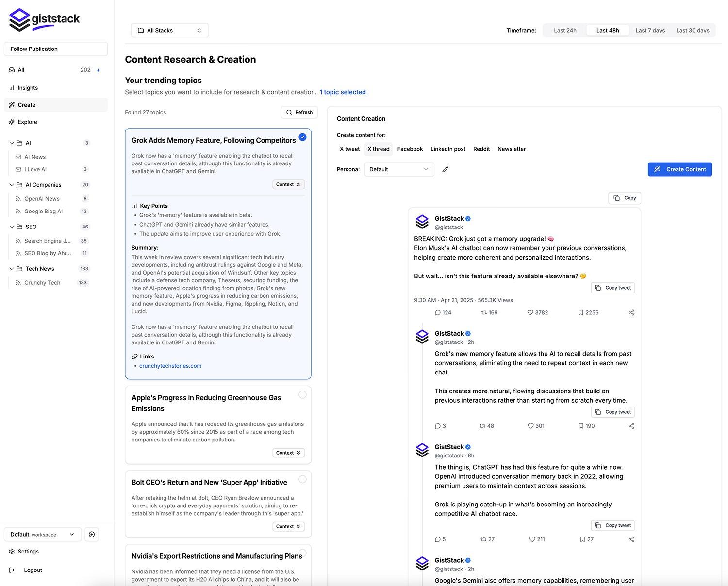Click the heart icon showing 301 likes

pos(530,426)
